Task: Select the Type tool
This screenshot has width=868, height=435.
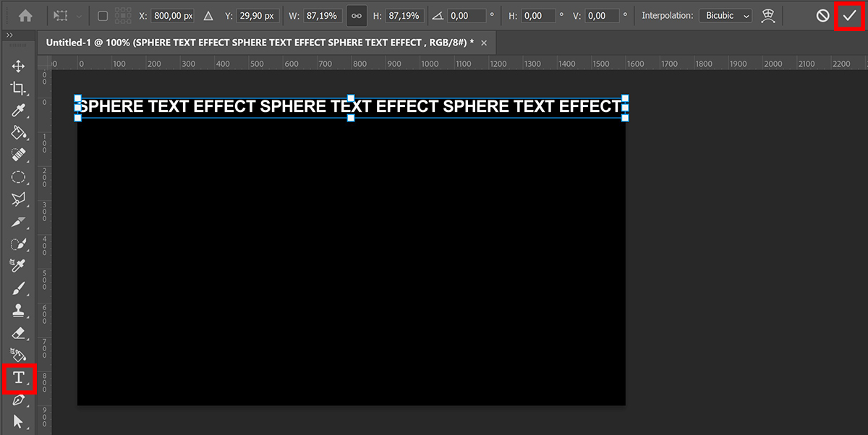Action: click(x=20, y=376)
